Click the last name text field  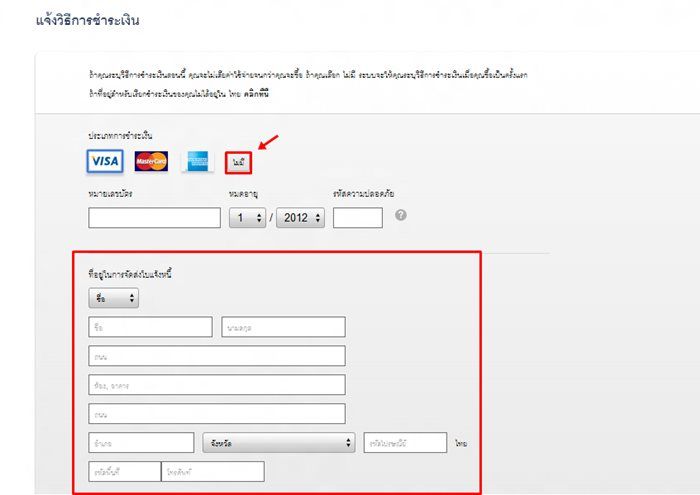[283, 327]
